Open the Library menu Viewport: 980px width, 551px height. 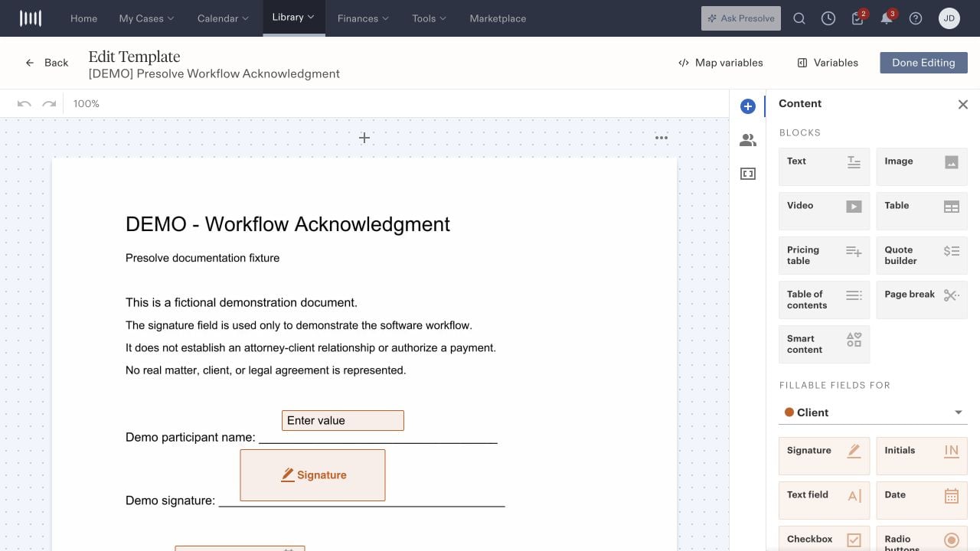pos(294,18)
